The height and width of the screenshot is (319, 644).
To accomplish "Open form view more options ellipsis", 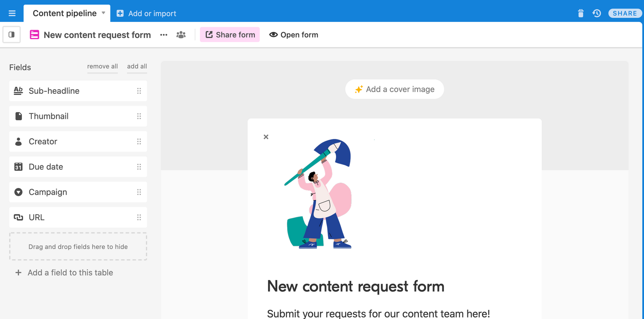I will pyautogui.click(x=164, y=35).
